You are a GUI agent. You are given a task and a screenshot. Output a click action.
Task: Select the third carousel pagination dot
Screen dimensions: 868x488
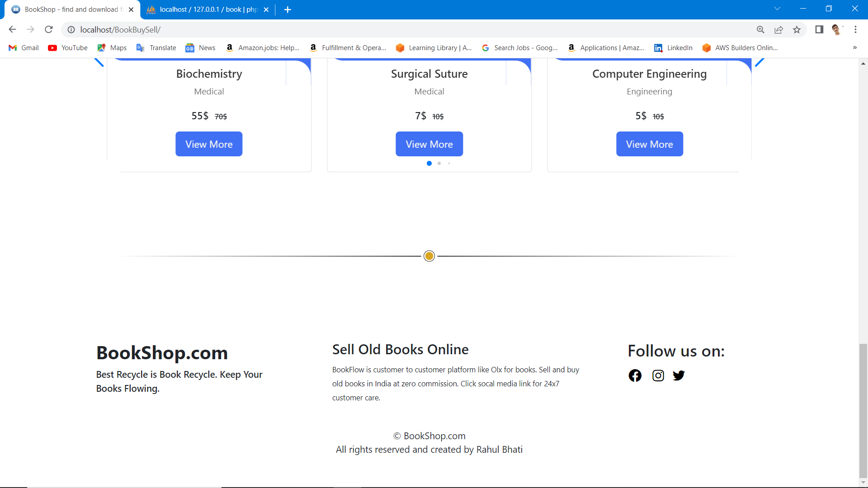(x=449, y=164)
